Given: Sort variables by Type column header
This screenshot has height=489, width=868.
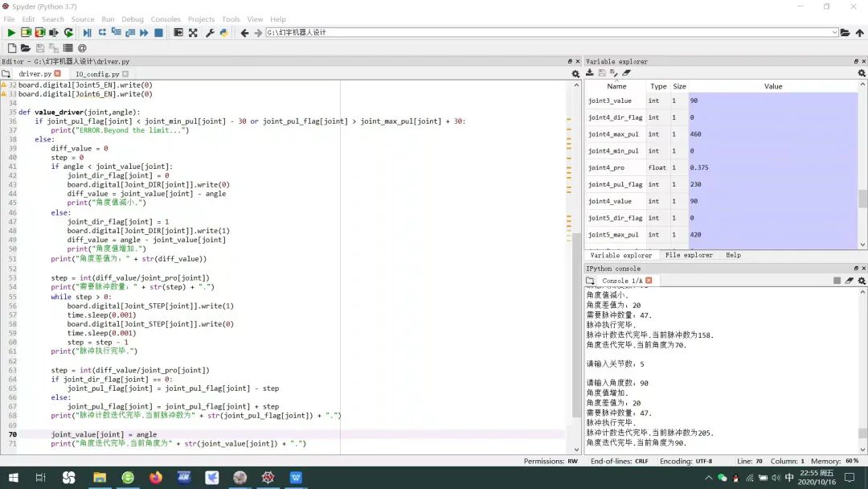Looking at the screenshot, I should click(x=658, y=86).
